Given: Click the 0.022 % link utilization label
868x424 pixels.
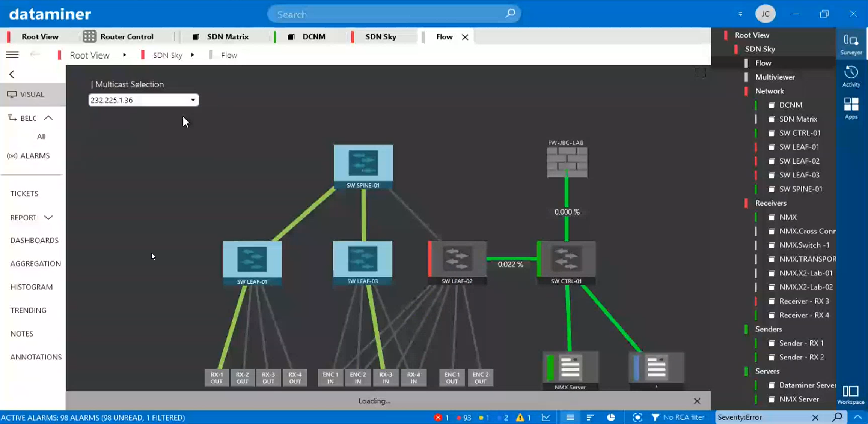Looking at the screenshot, I should pos(510,264).
